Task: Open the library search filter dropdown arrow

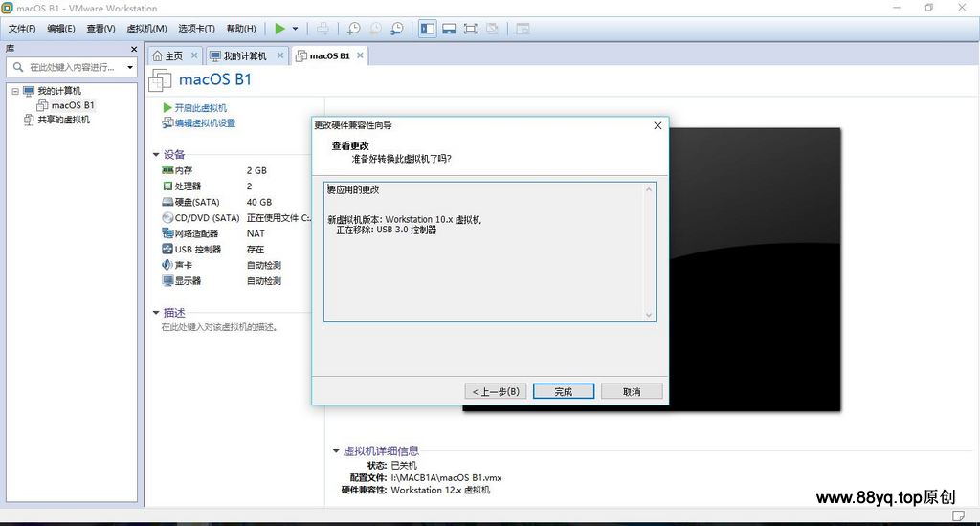Action: coord(130,67)
